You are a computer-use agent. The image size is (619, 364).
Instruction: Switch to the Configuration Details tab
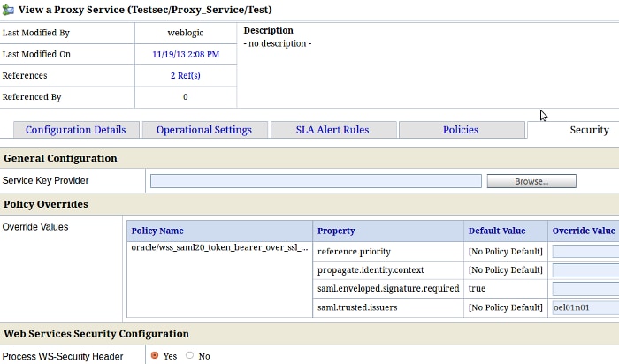pos(76,130)
